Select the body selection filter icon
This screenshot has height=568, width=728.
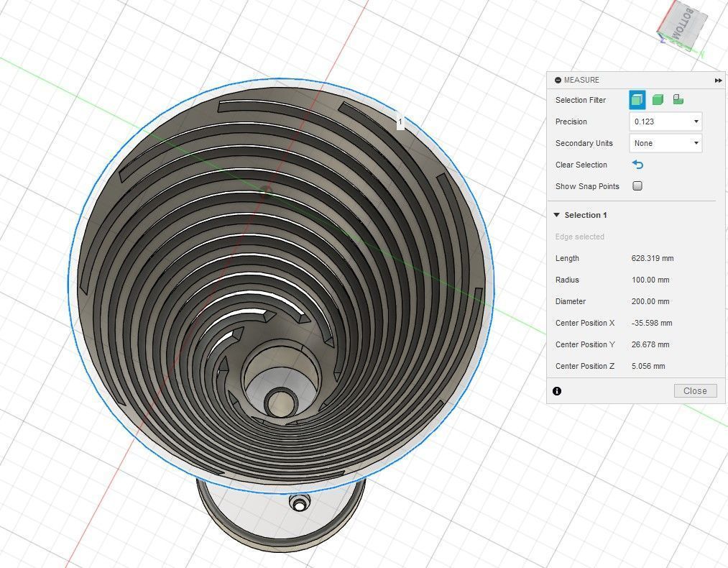pyautogui.click(x=637, y=100)
